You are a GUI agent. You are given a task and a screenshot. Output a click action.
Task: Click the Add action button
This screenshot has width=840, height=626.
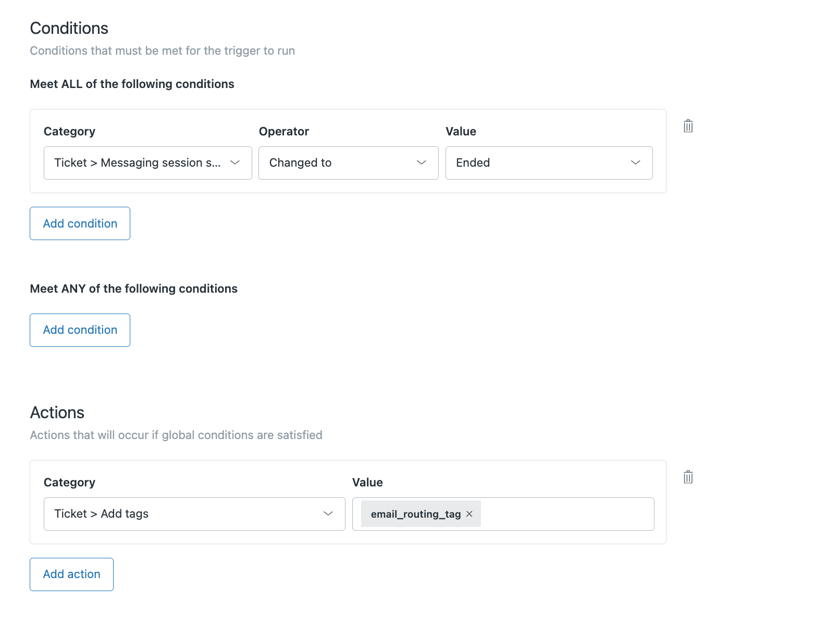(71, 574)
